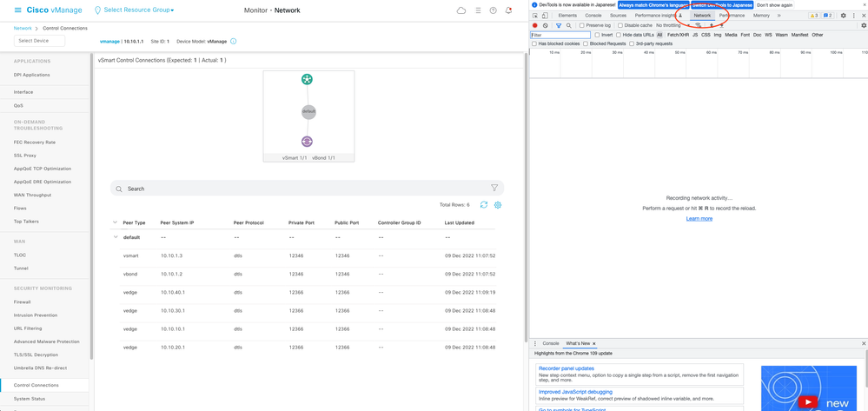Refresh the control connections table
The height and width of the screenshot is (411, 868).
click(484, 205)
